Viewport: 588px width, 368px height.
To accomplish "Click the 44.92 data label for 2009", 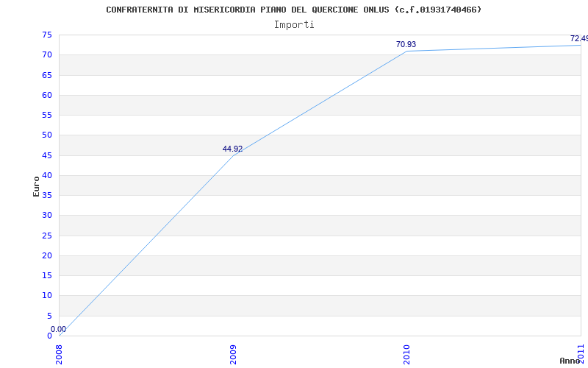I will pyautogui.click(x=232, y=149).
